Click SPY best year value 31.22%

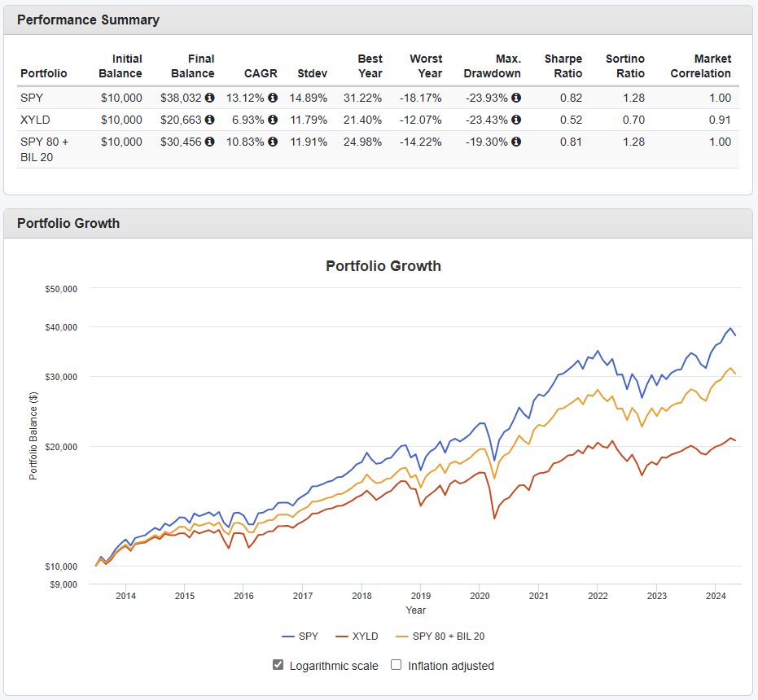[x=362, y=98]
